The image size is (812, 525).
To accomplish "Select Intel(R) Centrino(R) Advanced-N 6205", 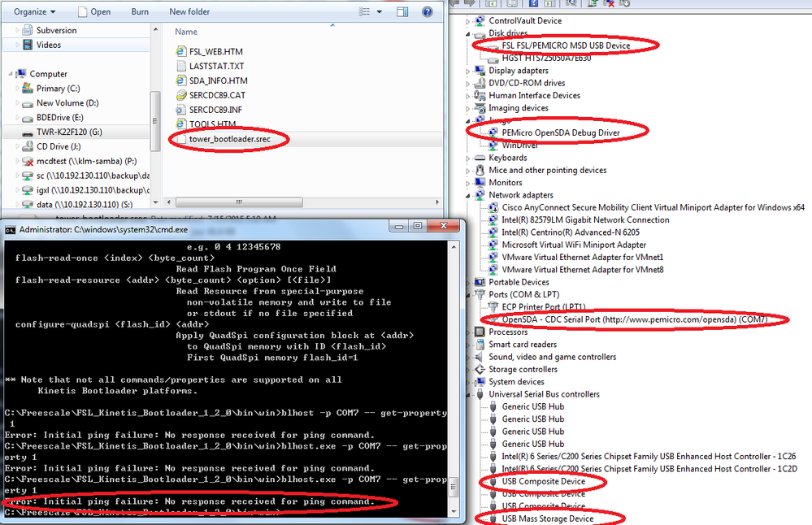I will [x=570, y=232].
